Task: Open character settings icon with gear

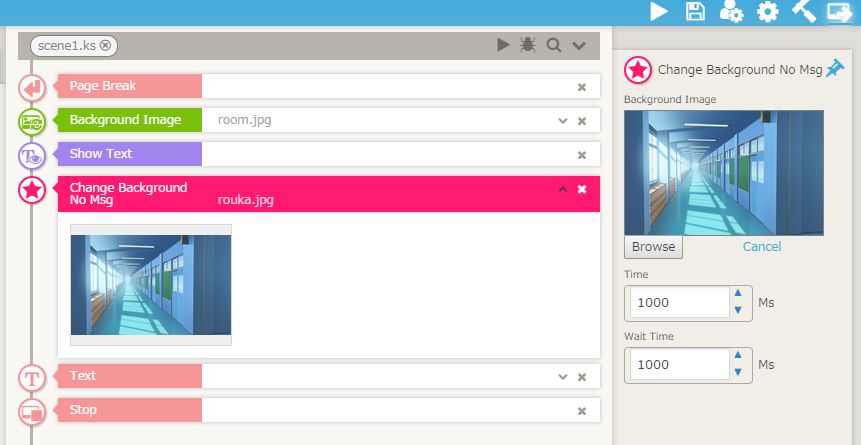Action: click(731, 12)
